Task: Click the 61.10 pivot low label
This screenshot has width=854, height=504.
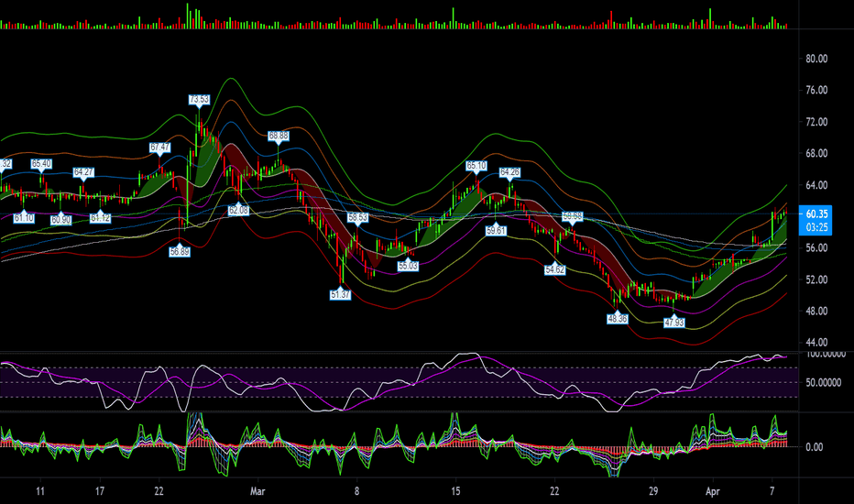Action: coord(24,218)
